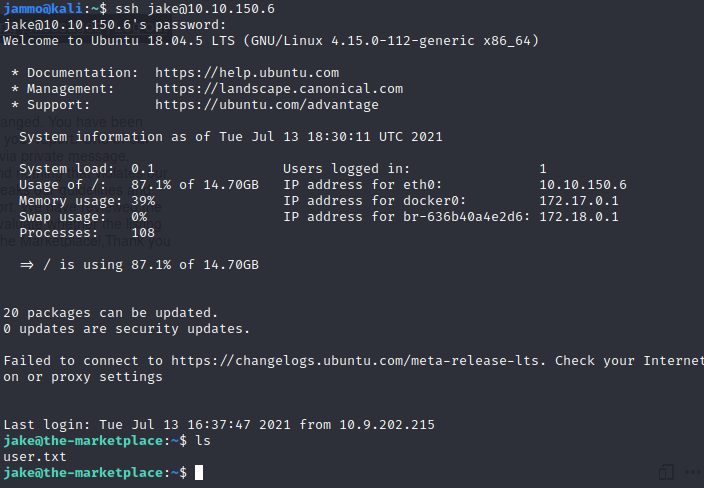Open the help.ubuntu.com documentation link
Screen dimensions: 704x488
click(x=247, y=73)
